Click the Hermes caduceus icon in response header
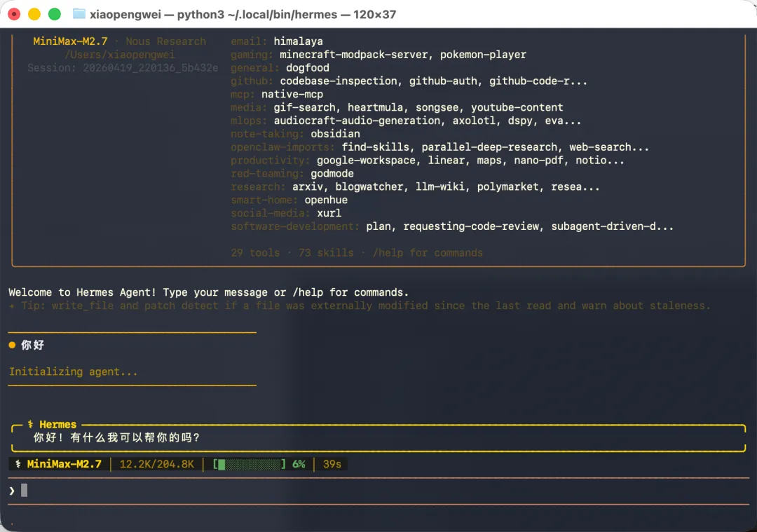This screenshot has width=757, height=532. [30, 424]
